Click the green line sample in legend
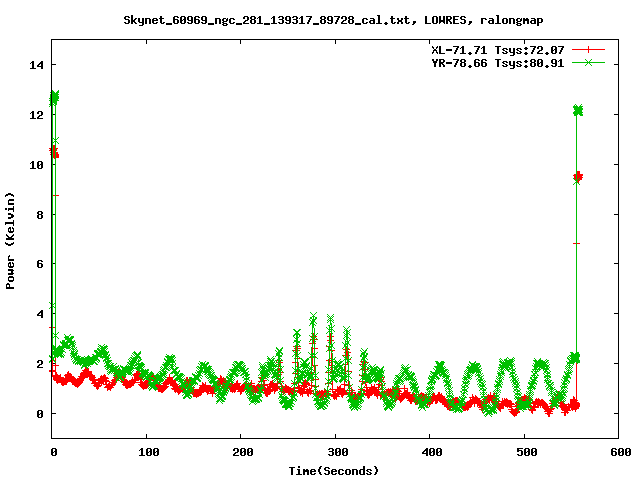640x480 pixels. click(590, 62)
